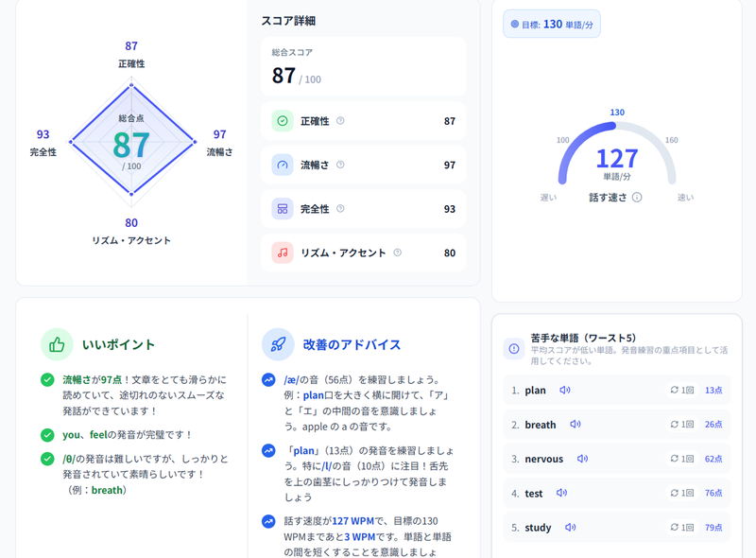Open the リズム・アクセント help question mark
The width and height of the screenshot is (756, 558).
tap(397, 252)
